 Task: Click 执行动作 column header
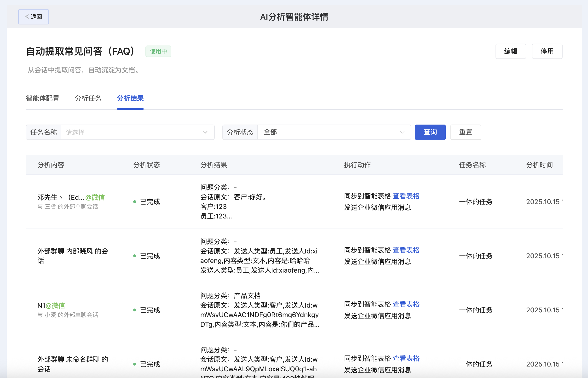pyautogui.click(x=357, y=165)
